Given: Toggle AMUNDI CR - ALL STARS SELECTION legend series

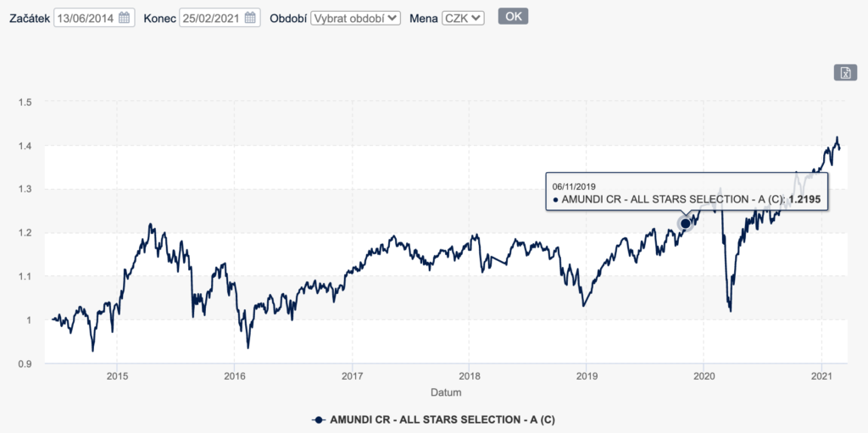Looking at the screenshot, I should pyautogui.click(x=433, y=419).
